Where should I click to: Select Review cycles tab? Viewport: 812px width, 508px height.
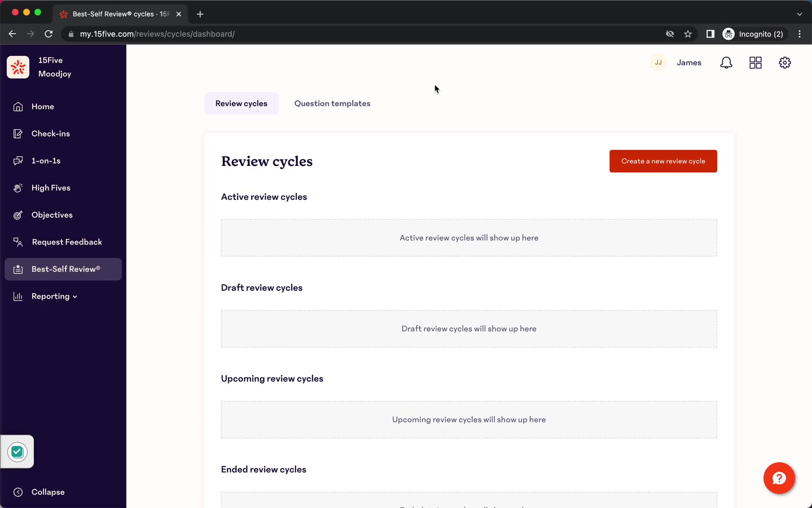pos(241,103)
